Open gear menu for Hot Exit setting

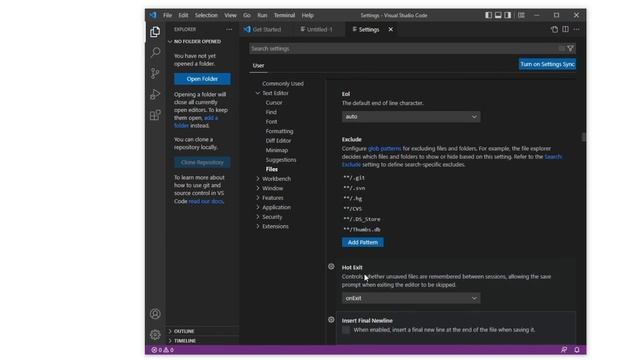[x=331, y=267]
